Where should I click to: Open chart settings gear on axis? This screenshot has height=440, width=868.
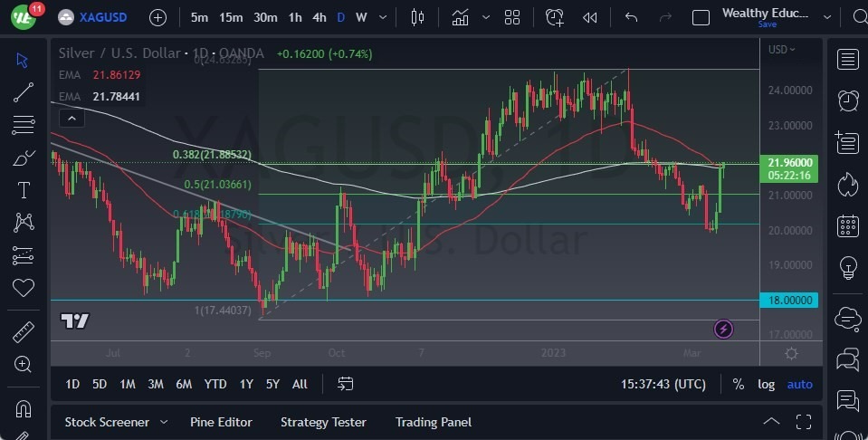tap(791, 354)
